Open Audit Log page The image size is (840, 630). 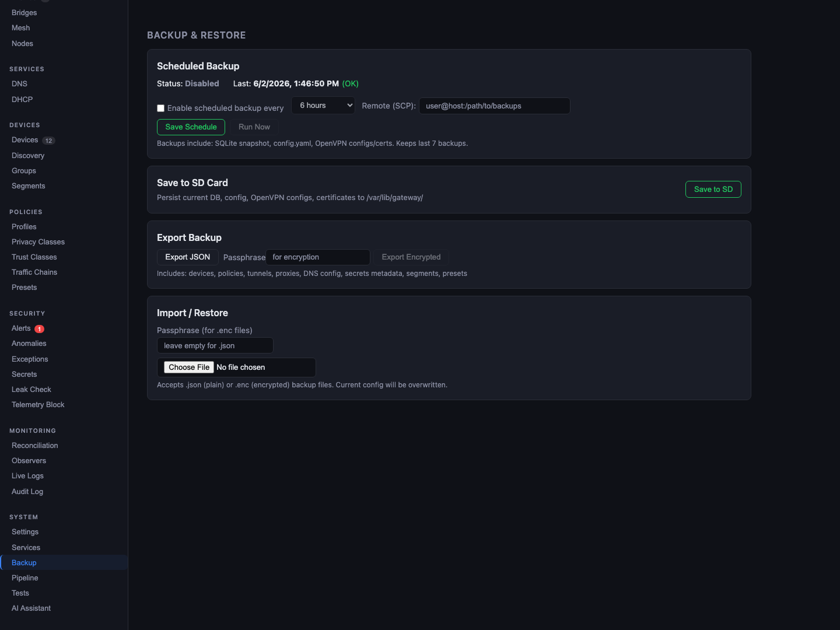[x=27, y=492]
